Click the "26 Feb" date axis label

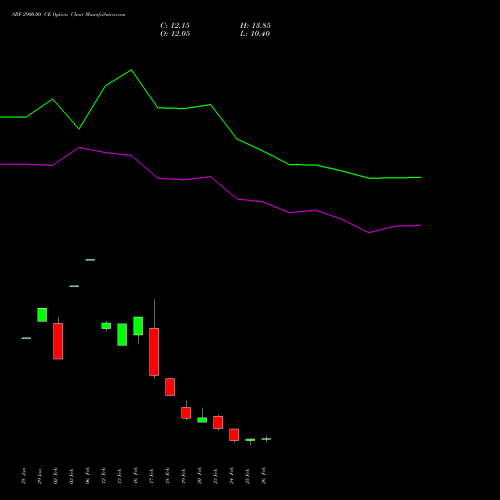point(264,476)
